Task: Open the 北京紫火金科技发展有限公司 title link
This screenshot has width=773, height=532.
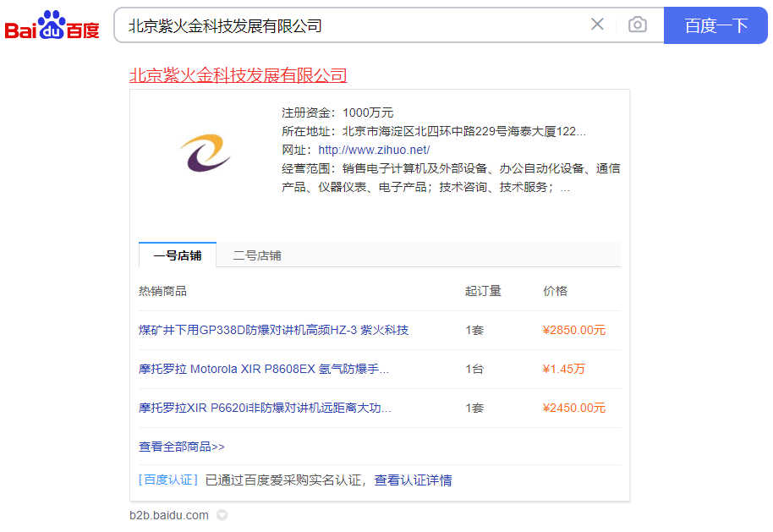Action: pos(238,75)
